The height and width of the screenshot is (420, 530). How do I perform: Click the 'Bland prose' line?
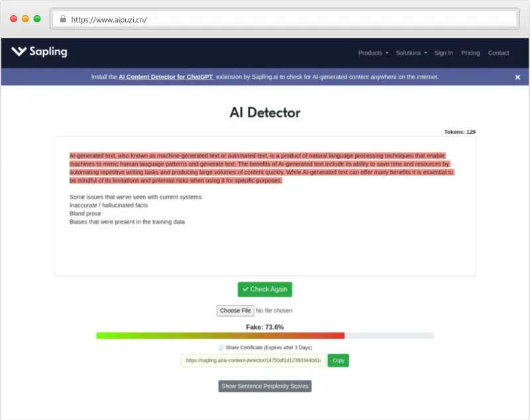(x=85, y=213)
